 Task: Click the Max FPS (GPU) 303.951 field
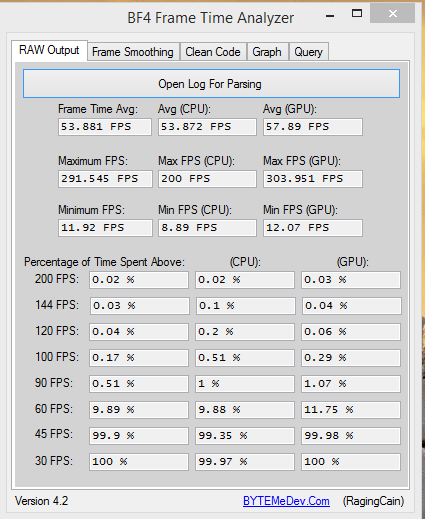point(313,179)
